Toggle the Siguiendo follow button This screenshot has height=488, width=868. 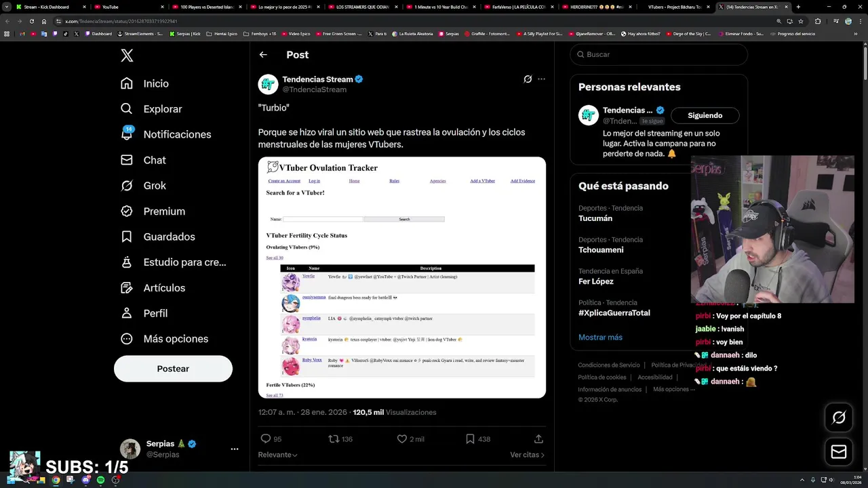(705, 115)
